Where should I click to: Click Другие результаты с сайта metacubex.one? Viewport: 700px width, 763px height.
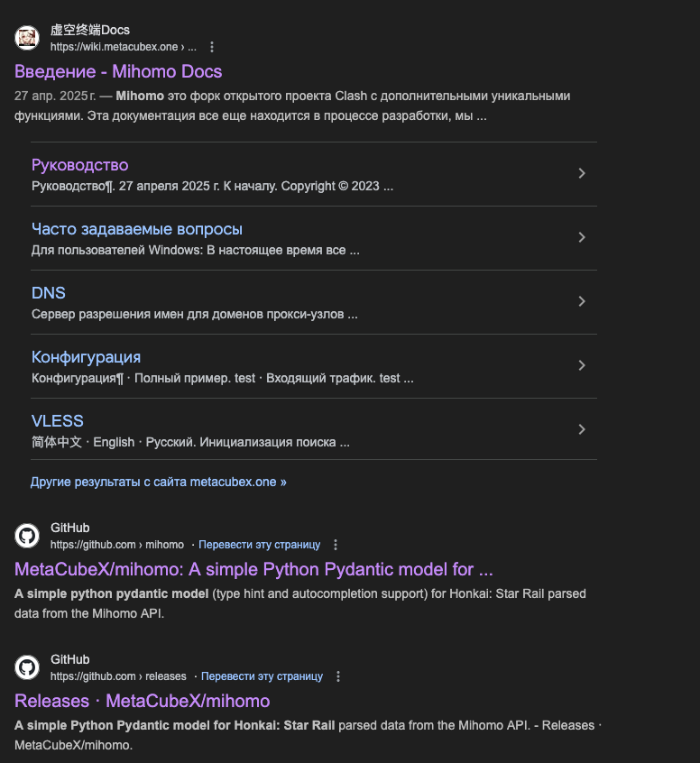coord(158,482)
